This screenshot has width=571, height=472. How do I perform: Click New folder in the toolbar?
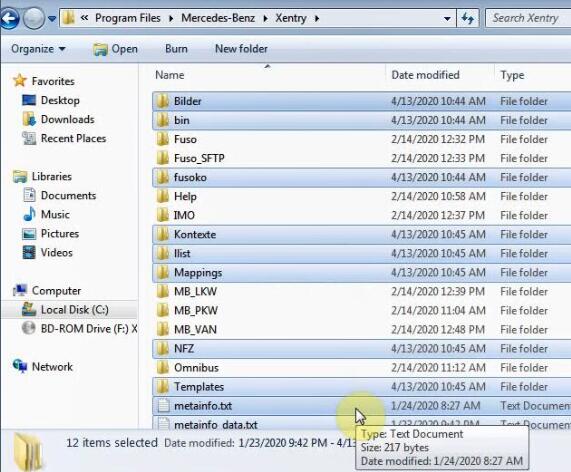pos(241,49)
